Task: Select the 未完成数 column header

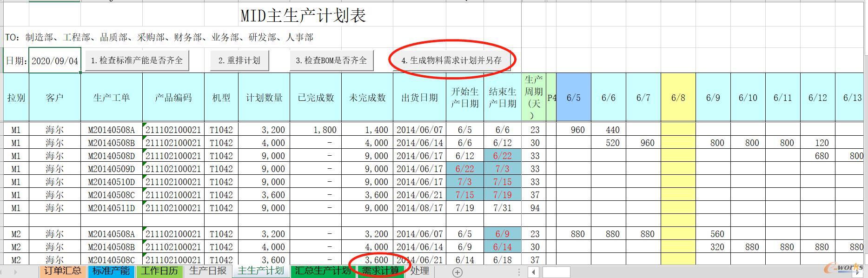Action: click(x=367, y=98)
